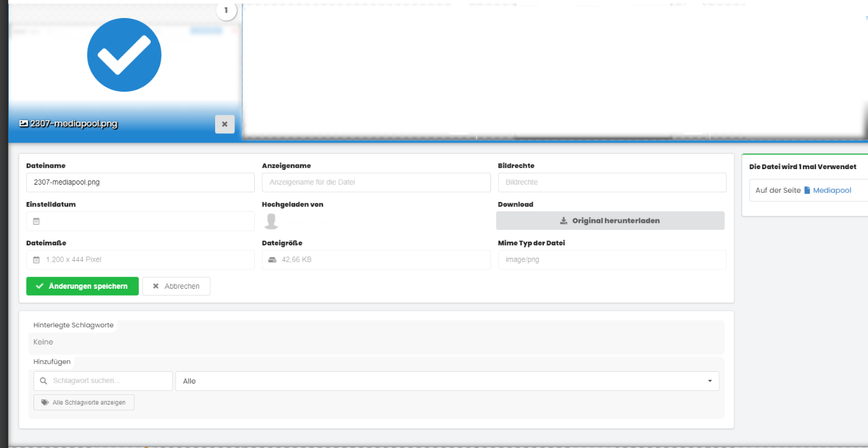Click the icon in the Dateimaße field
This screenshot has width=868, height=448.
click(36, 260)
